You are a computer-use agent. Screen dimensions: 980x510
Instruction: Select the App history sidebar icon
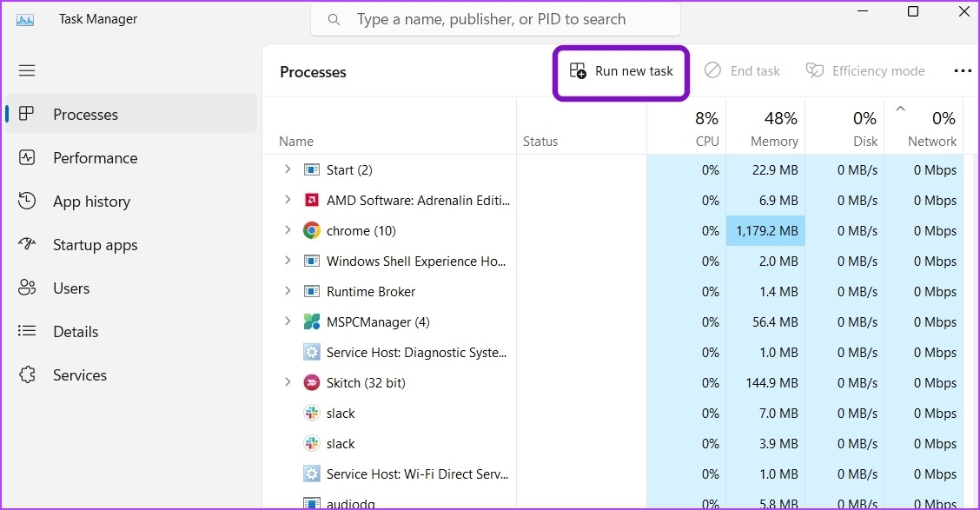coord(27,201)
